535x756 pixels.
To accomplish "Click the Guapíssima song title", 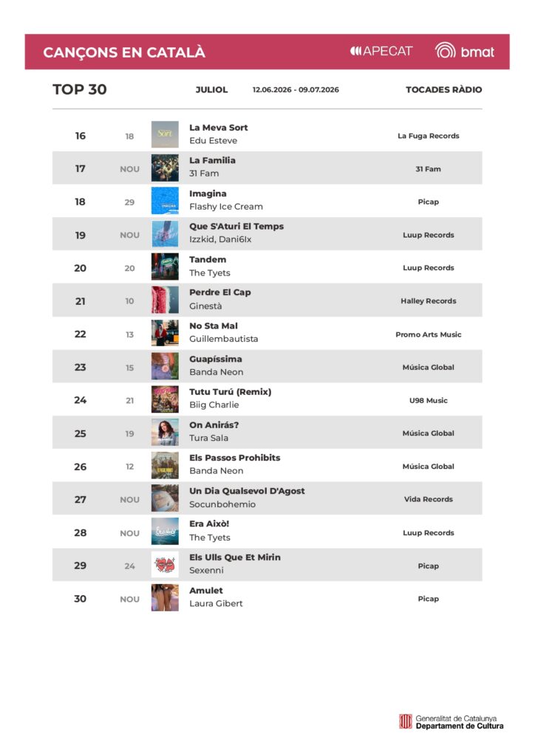I will [216, 360].
